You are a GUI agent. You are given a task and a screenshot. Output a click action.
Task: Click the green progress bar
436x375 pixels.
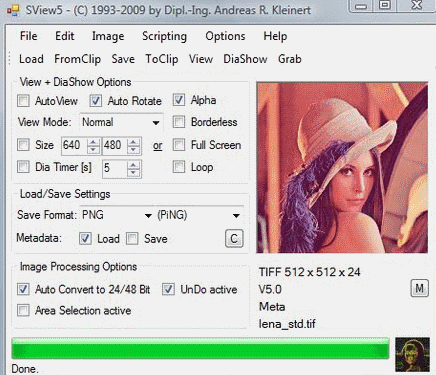(x=200, y=348)
